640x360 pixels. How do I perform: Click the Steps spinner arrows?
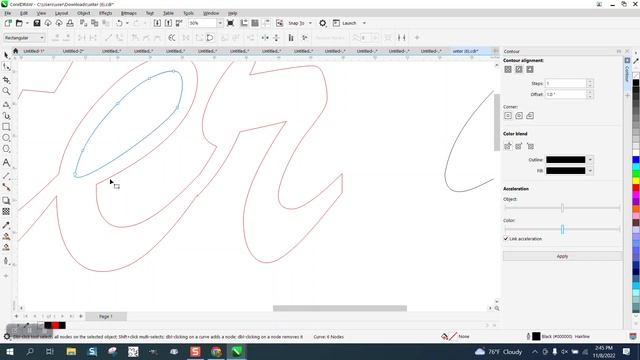[x=589, y=83]
